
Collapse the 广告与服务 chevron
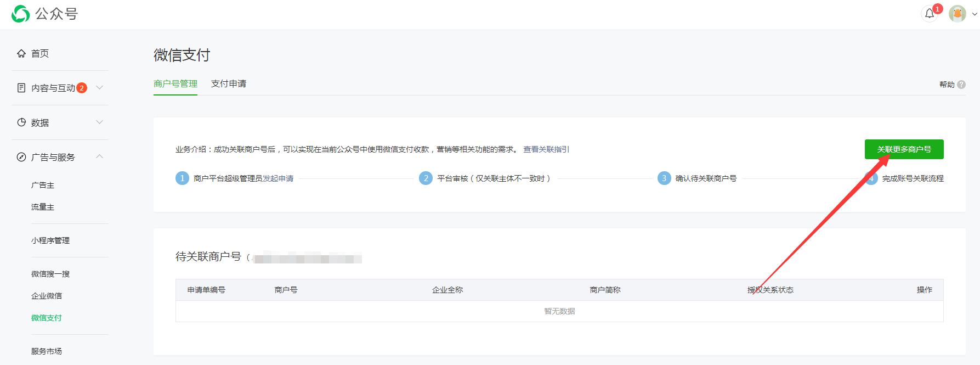click(99, 156)
